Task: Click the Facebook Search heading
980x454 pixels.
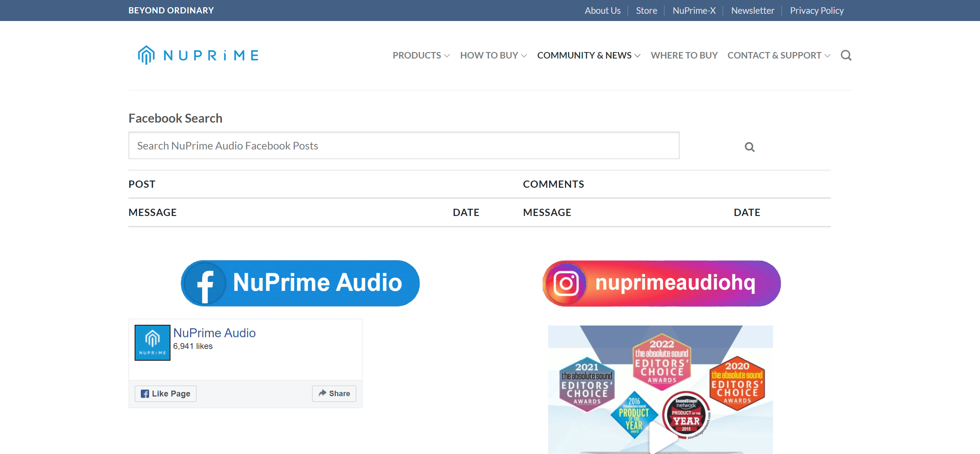Action: coord(175,118)
